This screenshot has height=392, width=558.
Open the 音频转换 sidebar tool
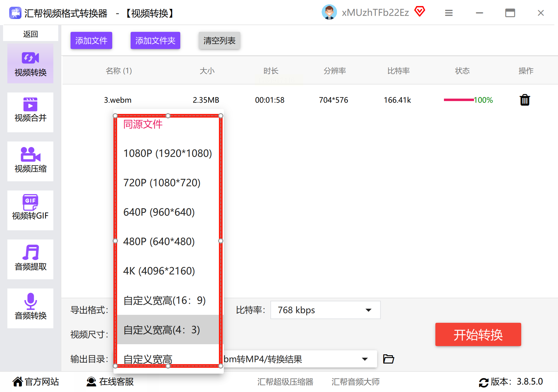point(30,308)
